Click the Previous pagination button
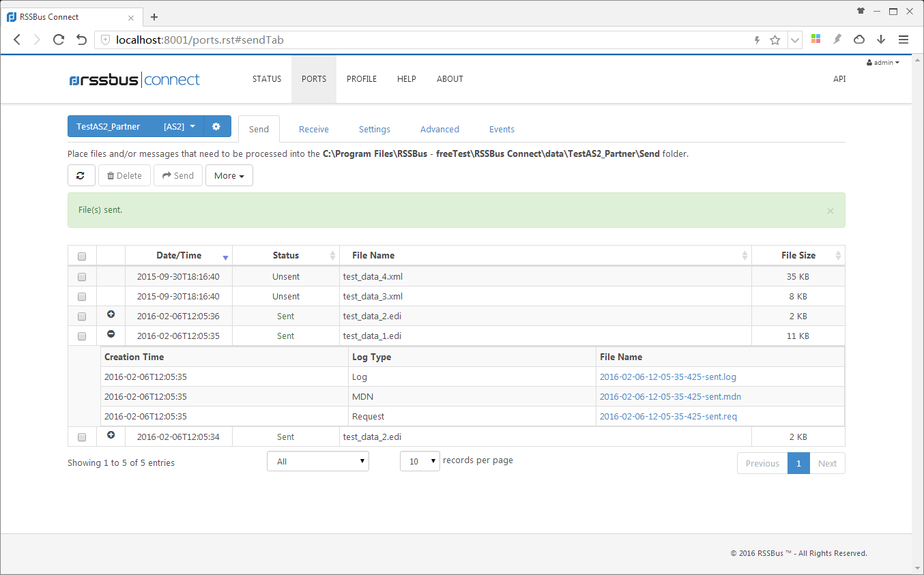924x575 pixels. (x=762, y=463)
